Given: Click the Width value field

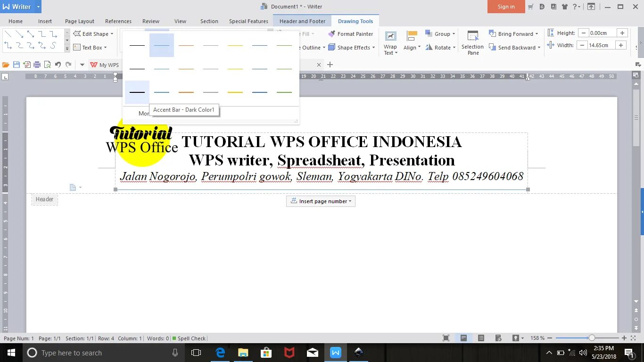Looking at the screenshot, I should pyautogui.click(x=602, y=45).
